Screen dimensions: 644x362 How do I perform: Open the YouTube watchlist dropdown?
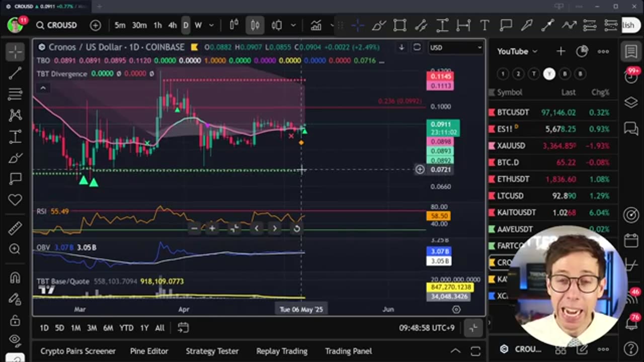coord(517,51)
